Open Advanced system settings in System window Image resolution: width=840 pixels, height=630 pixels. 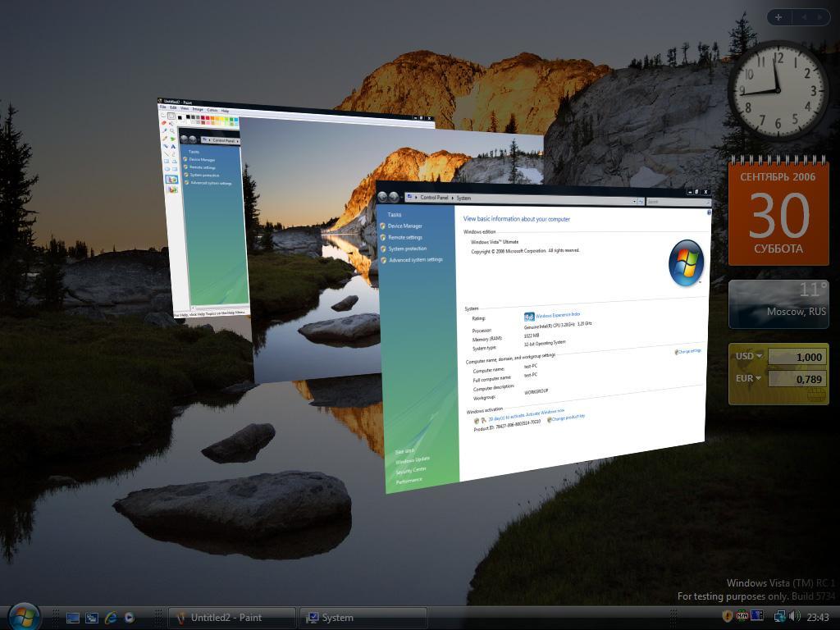tap(416, 260)
